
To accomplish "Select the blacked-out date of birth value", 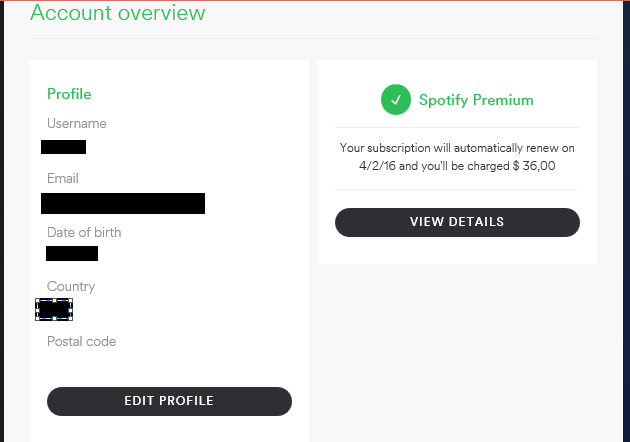I will [72, 254].
